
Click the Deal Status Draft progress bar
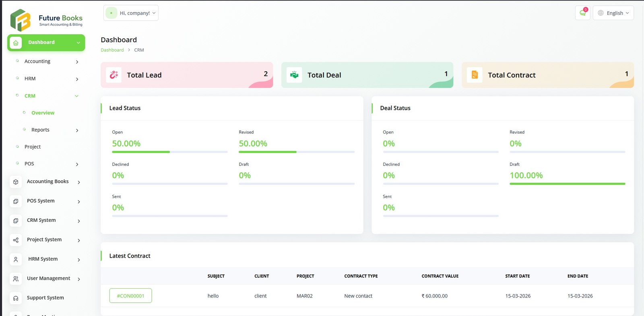[567, 184]
